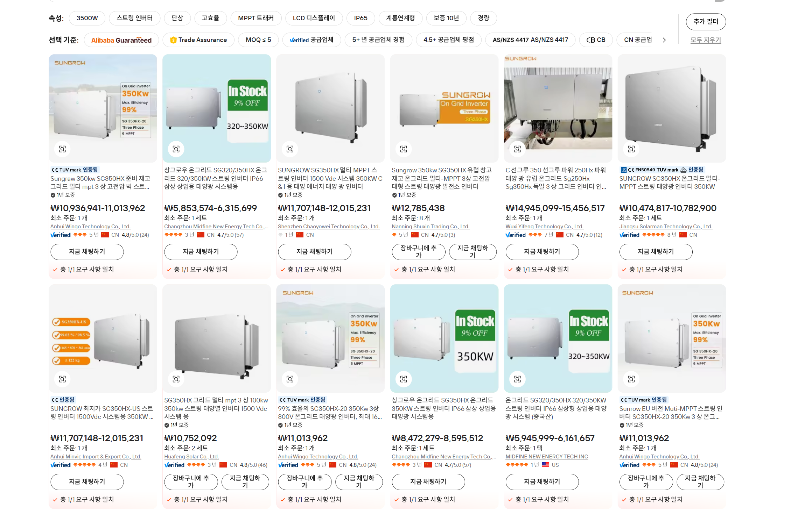This screenshot has height=514, width=812.
Task: Click 장바구니에 추가 for Nanning Shuxin card
Action: [419, 252]
